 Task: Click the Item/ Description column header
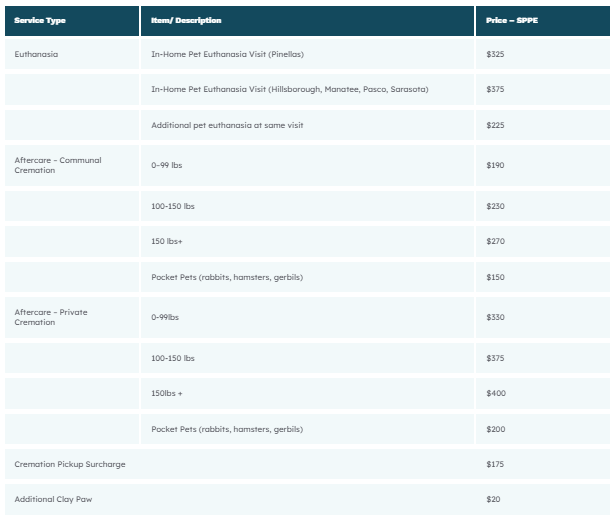pyautogui.click(x=186, y=20)
